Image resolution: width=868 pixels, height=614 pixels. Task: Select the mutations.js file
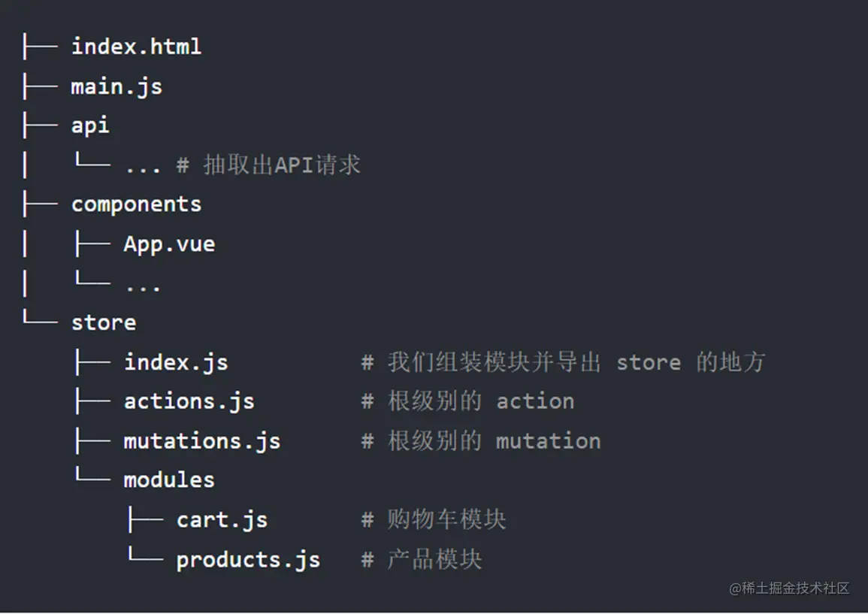click(201, 441)
